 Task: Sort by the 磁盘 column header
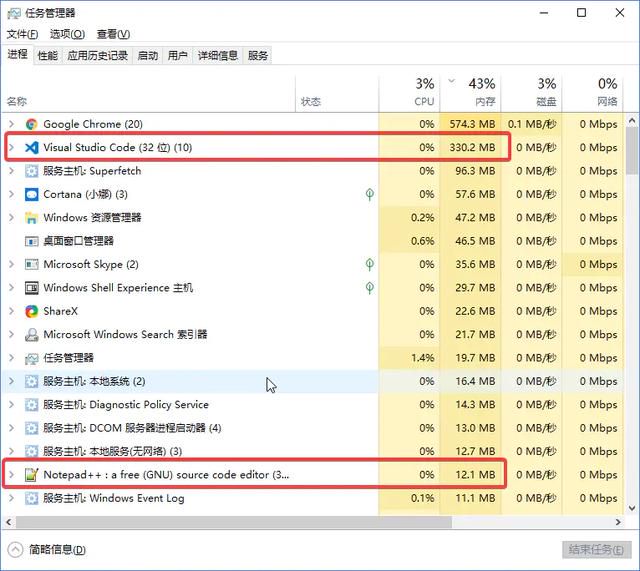531,93
